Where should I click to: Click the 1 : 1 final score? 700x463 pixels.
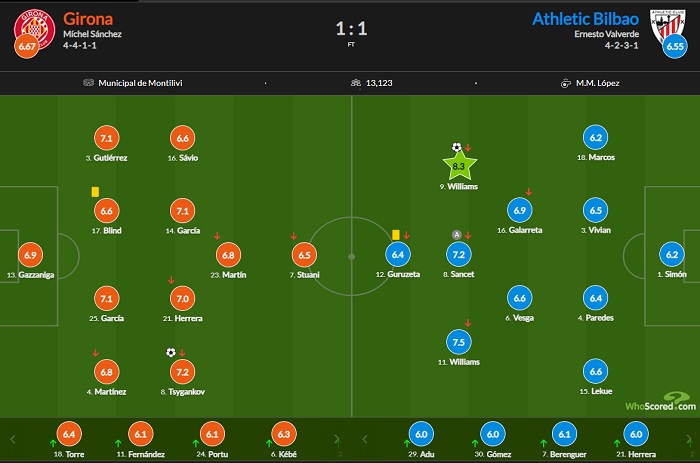pyautogui.click(x=350, y=28)
